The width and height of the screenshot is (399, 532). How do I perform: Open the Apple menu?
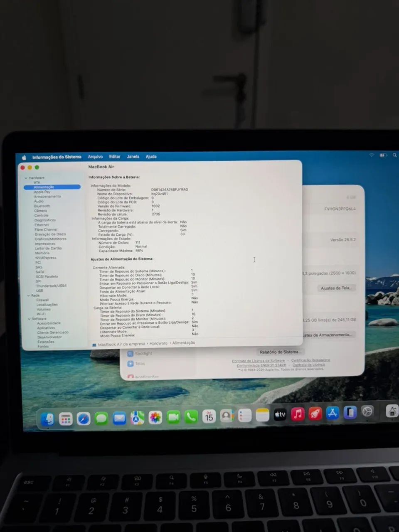click(x=24, y=158)
